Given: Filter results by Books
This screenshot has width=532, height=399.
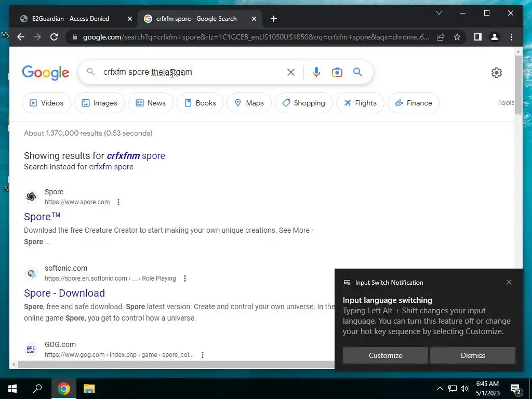Looking at the screenshot, I should (x=200, y=103).
